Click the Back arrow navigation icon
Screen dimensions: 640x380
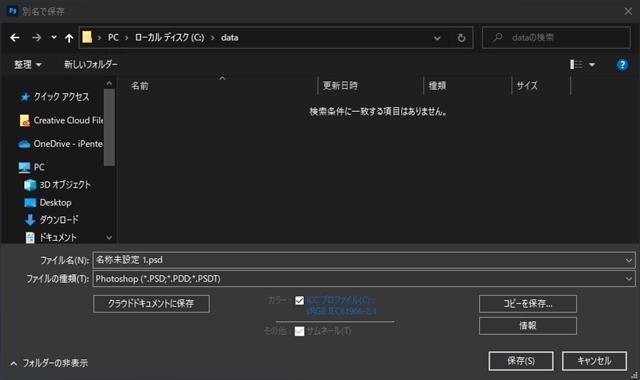coord(15,38)
